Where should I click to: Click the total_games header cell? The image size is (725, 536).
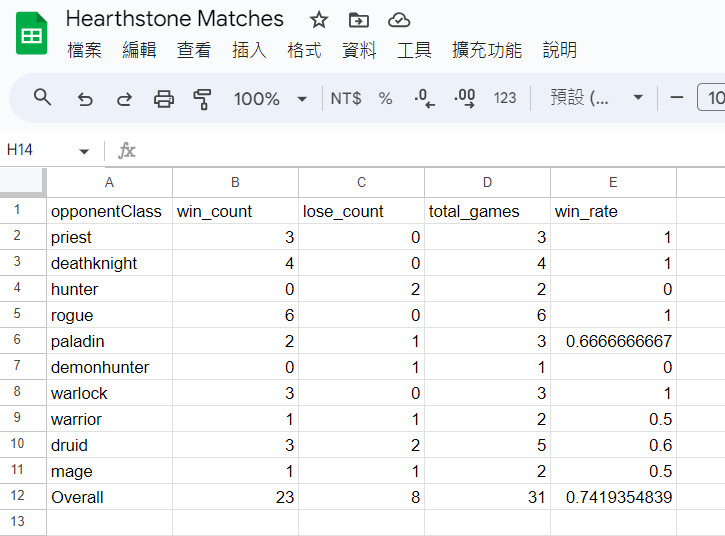[487, 211]
